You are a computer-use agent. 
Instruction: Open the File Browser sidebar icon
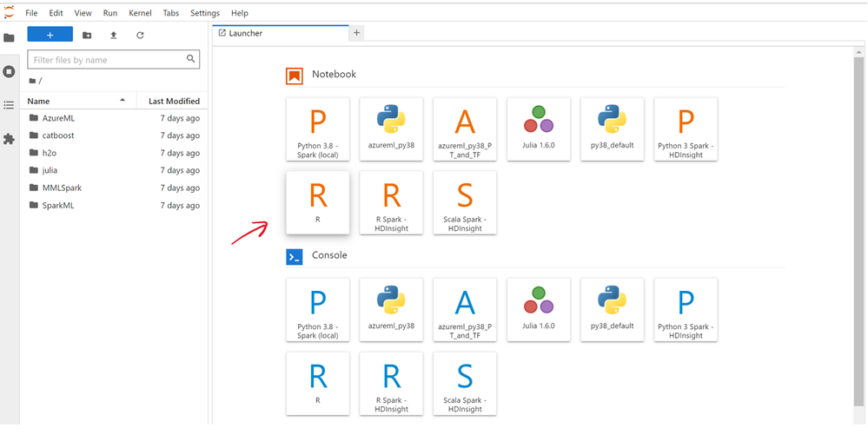(9, 37)
